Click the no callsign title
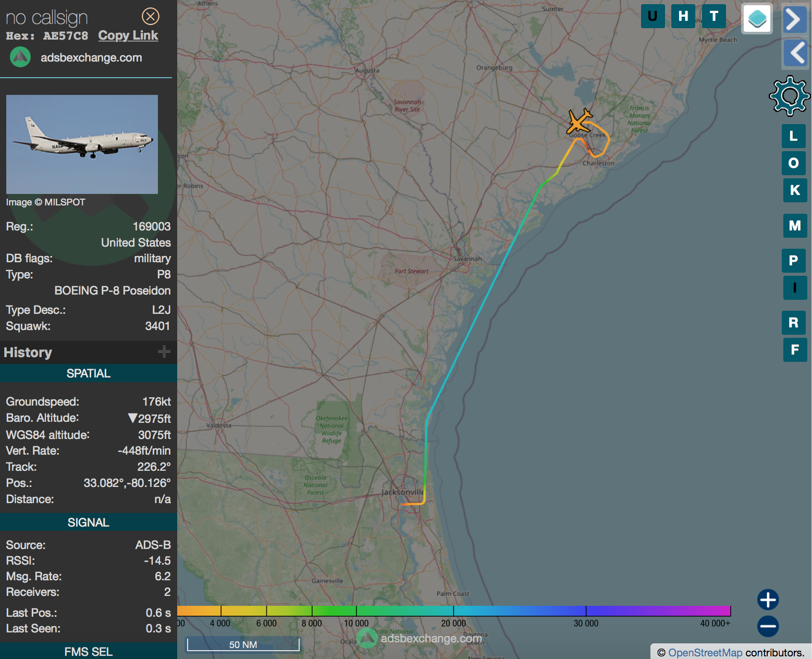812x659 pixels. click(47, 18)
